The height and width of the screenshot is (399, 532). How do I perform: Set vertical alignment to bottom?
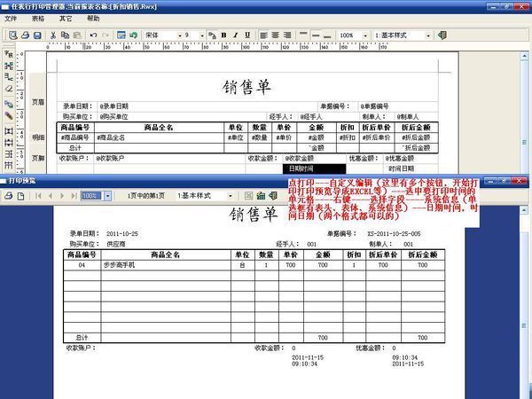point(327,35)
